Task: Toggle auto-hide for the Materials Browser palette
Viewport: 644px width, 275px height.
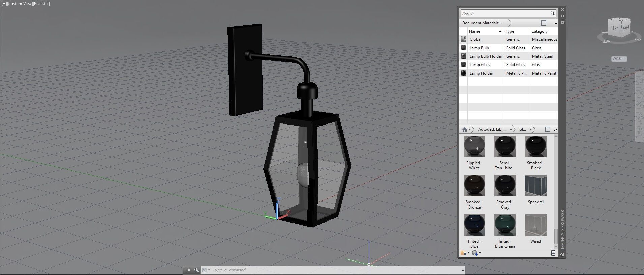Action: [x=562, y=16]
